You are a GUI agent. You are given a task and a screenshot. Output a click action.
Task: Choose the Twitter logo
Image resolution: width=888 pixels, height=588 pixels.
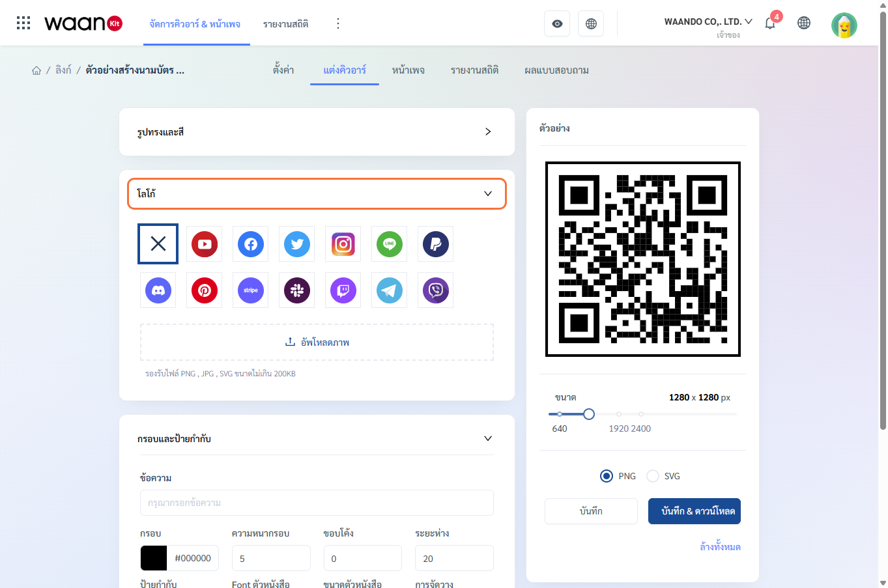click(x=297, y=244)
